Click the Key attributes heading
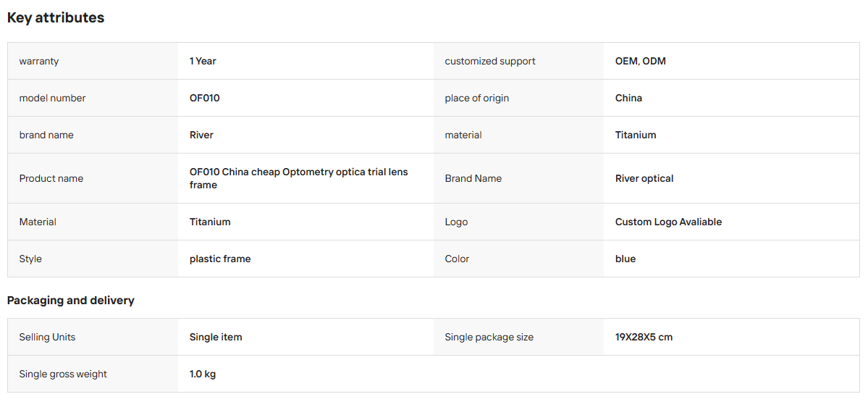The width and height of the screenshot is (868, 402). (55, 17)
